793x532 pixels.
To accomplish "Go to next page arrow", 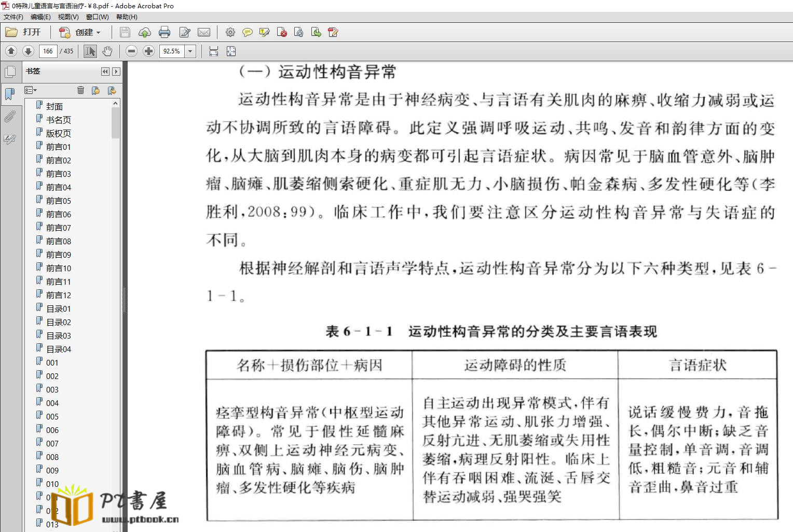I will pyautogui.click(x=29, y=51).
